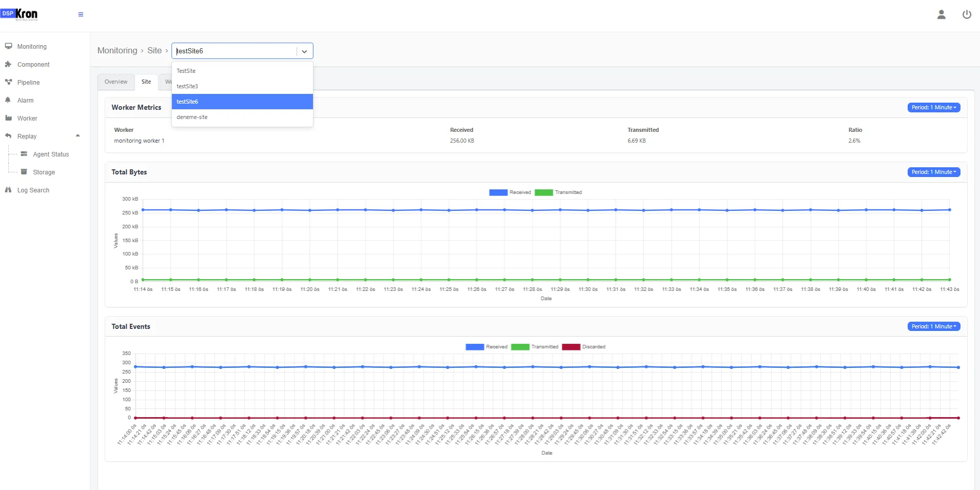Click the Agent Status server icon
This screenshot has height=490, width=980.
click(x=24, y=154)
